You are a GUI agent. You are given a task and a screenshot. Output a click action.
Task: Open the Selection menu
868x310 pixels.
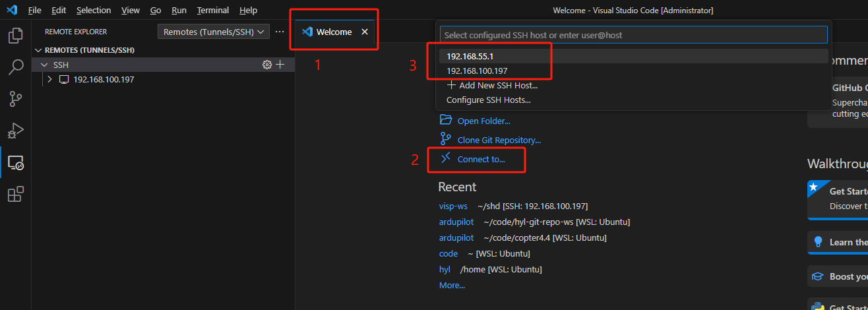(94, 11)
